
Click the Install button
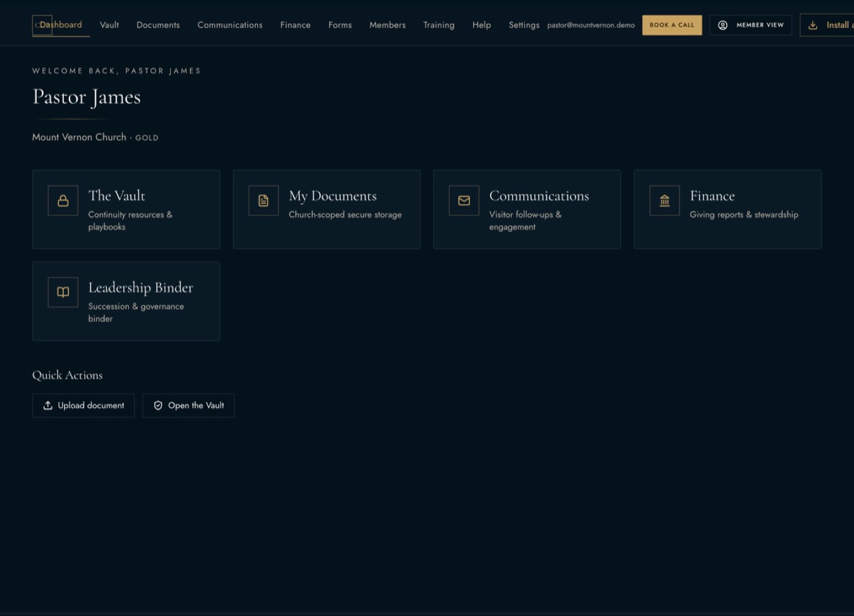coord(827,25)
